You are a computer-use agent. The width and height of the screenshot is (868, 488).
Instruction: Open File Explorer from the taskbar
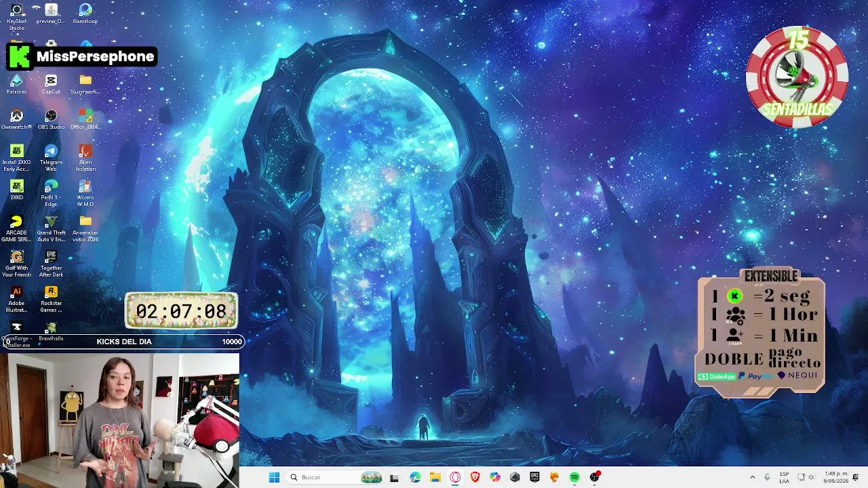pos(435,477)
